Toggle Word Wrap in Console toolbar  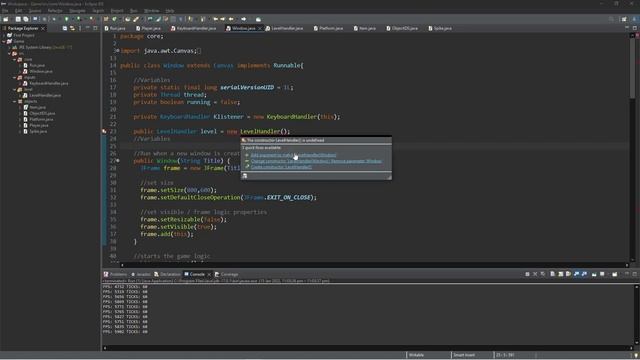tap(568, 274)
